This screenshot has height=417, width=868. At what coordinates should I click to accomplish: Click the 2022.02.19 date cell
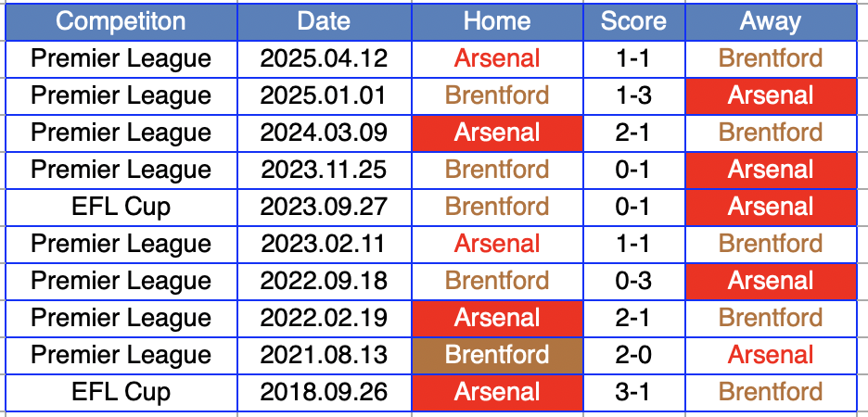(x=324, y=318)
